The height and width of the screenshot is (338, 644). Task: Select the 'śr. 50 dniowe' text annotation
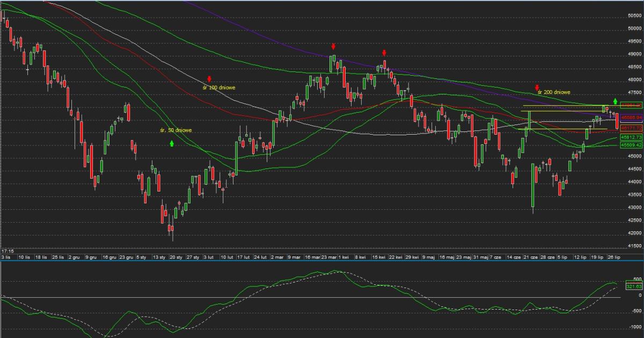pos(176,130)
